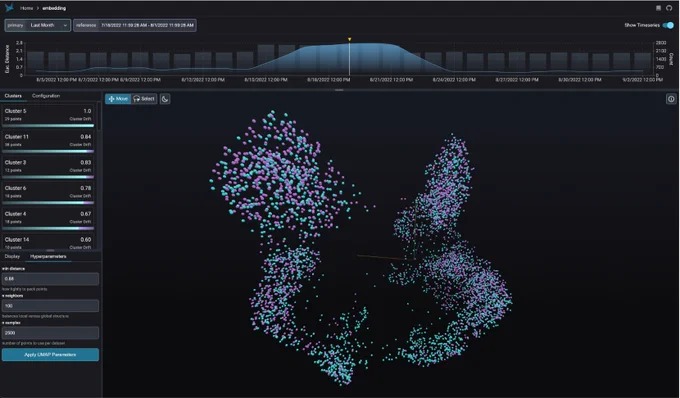Image resolution: width=680 pixels, height=398 pixels.
Task: Click the n neighbors input field
Action: pyautogui.click(x=50, y=306)
